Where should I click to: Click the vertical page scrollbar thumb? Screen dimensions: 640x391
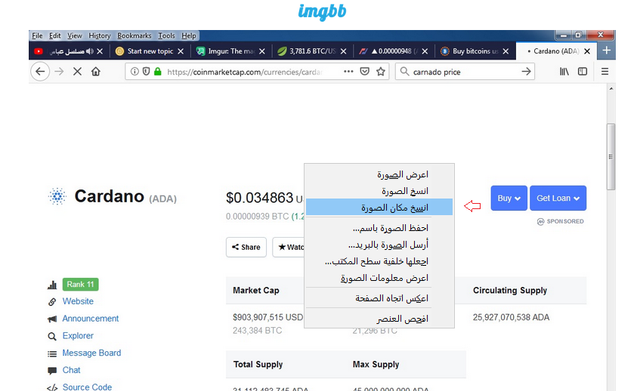tap(611, 157)
